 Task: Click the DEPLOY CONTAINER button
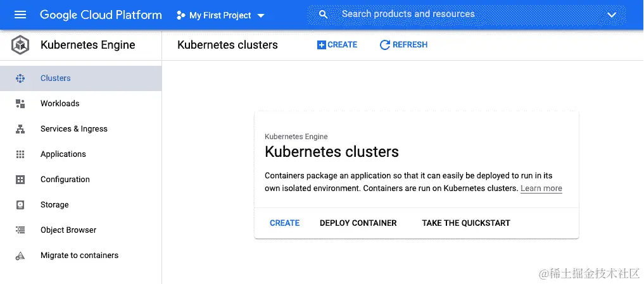(358, 223)
